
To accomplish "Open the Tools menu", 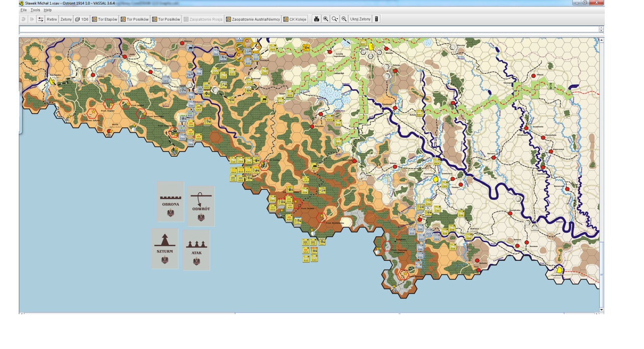I will [35, 10].
